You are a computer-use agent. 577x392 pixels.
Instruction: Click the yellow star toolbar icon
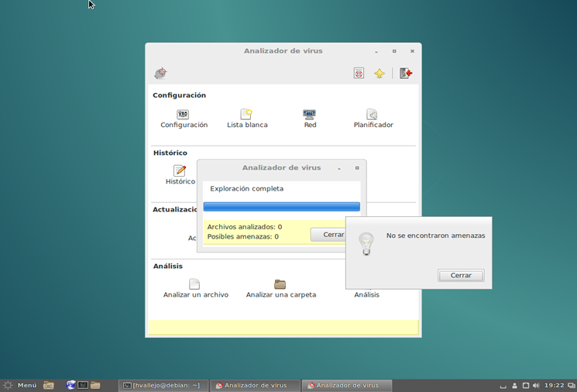[380, 74]
